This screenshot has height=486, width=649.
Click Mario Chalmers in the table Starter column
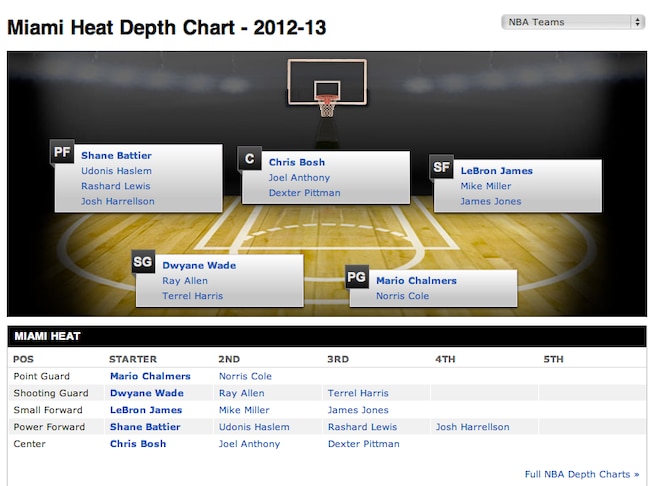pyautogui.click(x=150, y=376)
